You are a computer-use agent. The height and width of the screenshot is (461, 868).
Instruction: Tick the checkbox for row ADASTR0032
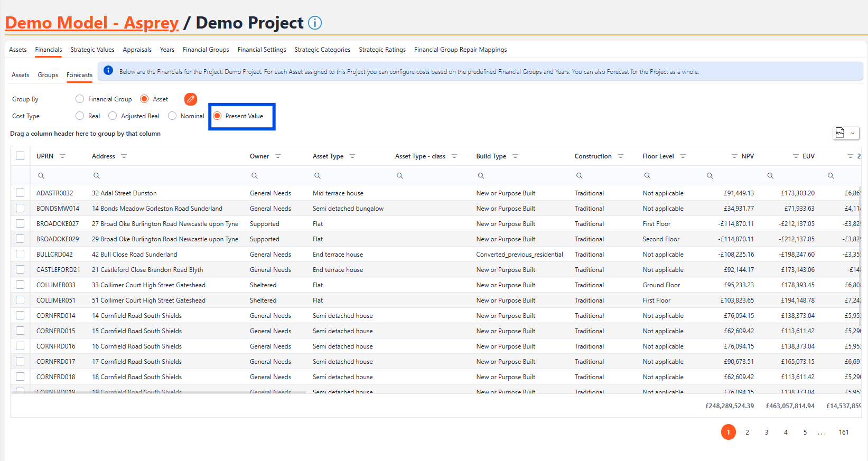click(x=20, y=193)
